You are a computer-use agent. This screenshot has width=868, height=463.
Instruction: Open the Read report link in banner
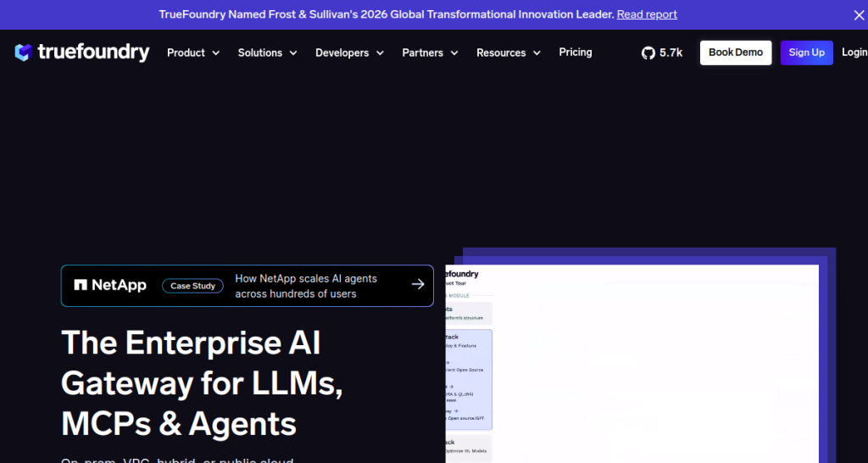[x=647, y=14]
